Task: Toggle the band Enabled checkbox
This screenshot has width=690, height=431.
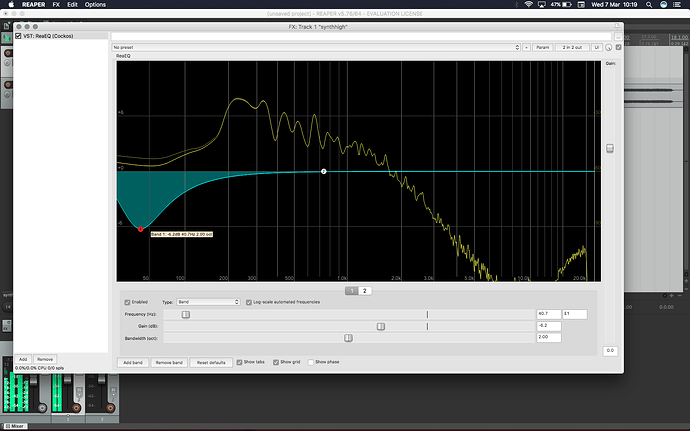Action: [127, 302]
